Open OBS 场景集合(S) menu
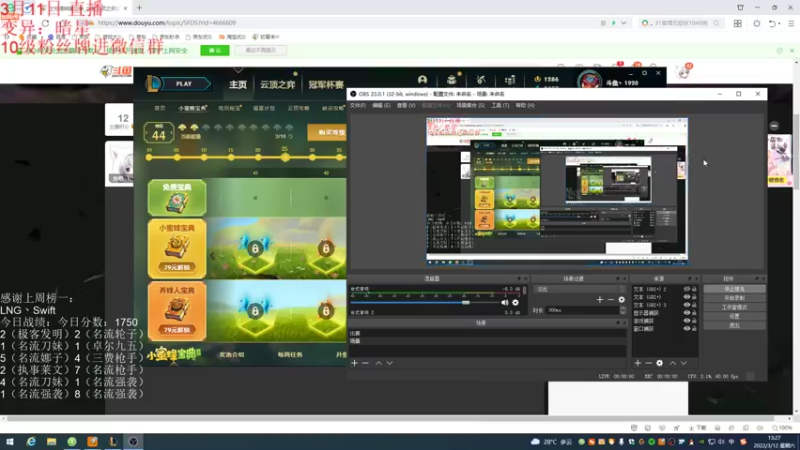 click(470, 106)
